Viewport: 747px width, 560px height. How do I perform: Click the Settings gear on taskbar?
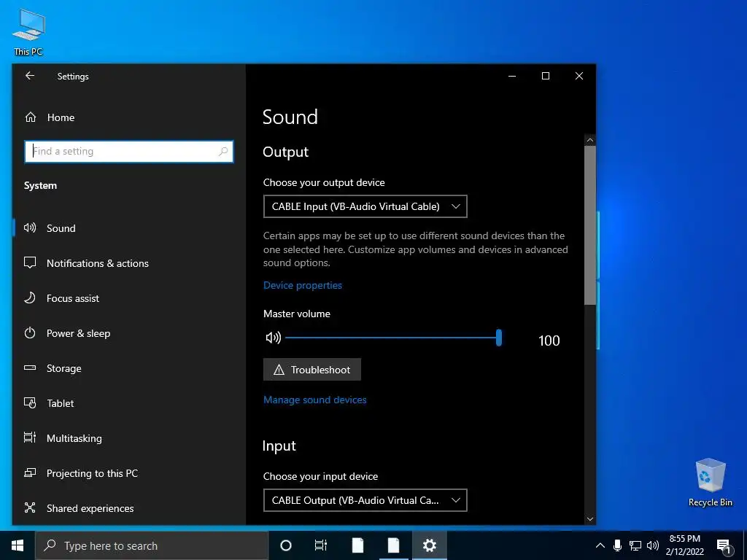(x=429, y=545)
